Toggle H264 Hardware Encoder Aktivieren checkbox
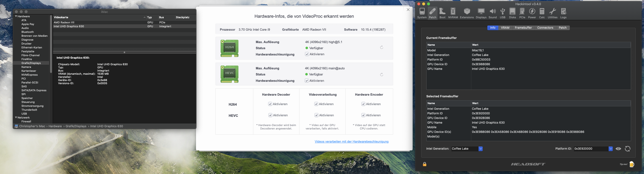This screenshot has height=174, width=644. coord(363,104)
